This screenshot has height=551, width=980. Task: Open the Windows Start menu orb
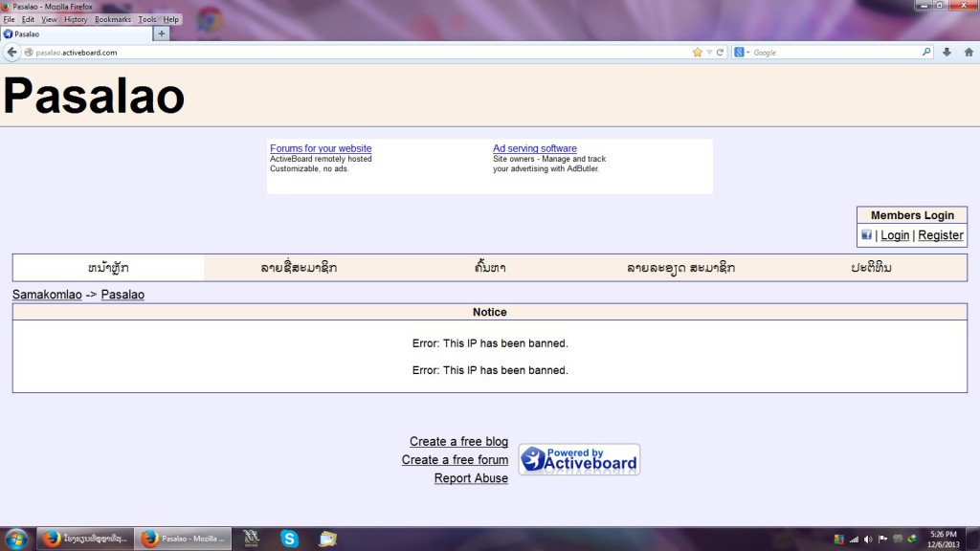[x=16, y=539]
